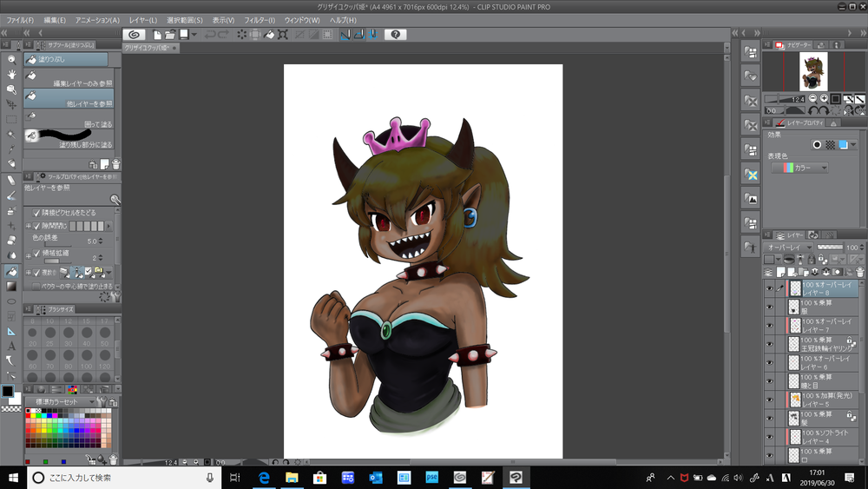
Task: Choose the 塗り残し部分に塗る sub tool
Action: (x=69, y=140)
